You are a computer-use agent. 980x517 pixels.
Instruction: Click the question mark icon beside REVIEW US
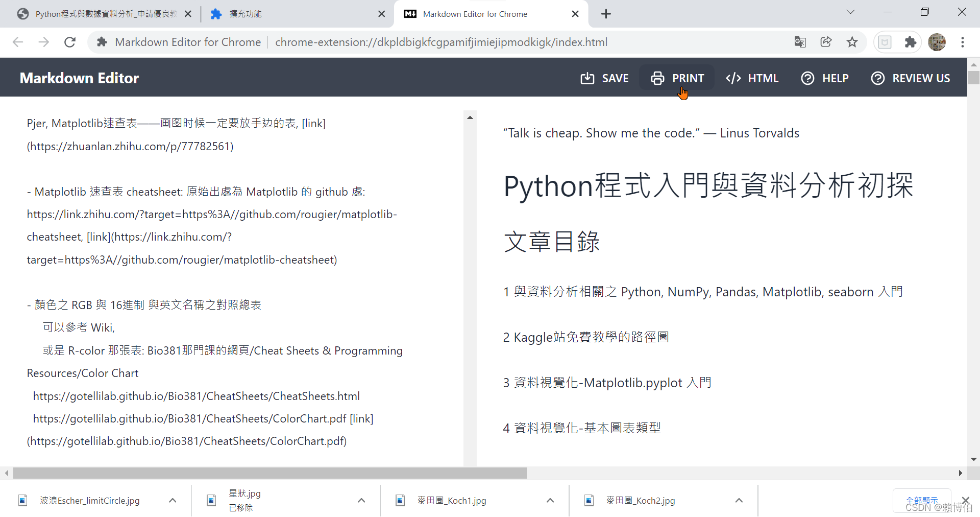[878, 78]
